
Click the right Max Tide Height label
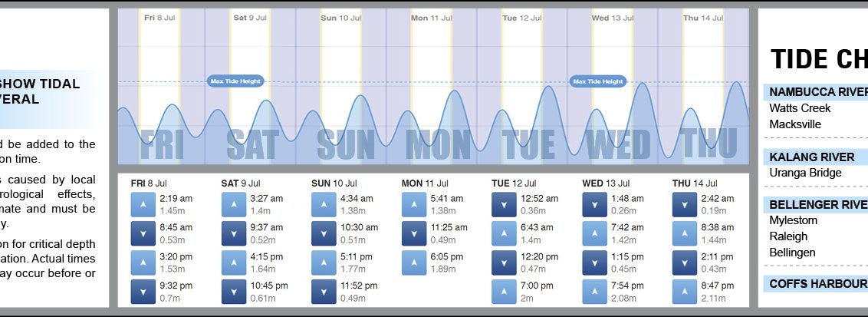point(598,81)
